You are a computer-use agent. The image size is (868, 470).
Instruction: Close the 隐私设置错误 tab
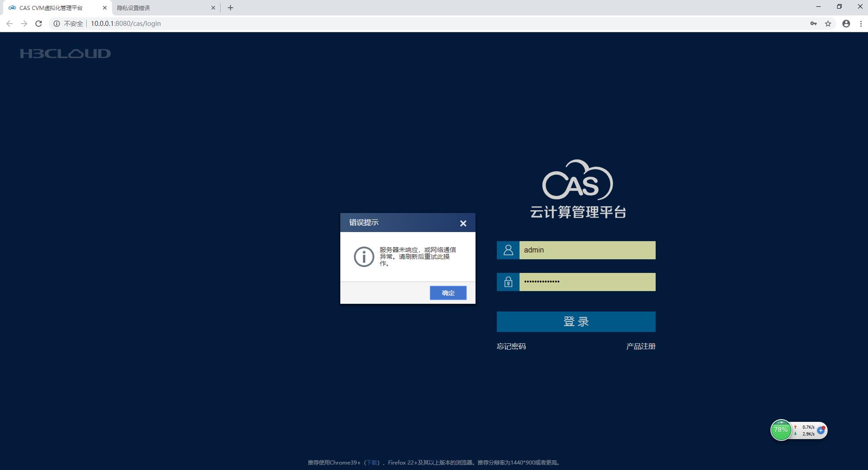pyautogui.click(x=213, y=8)
